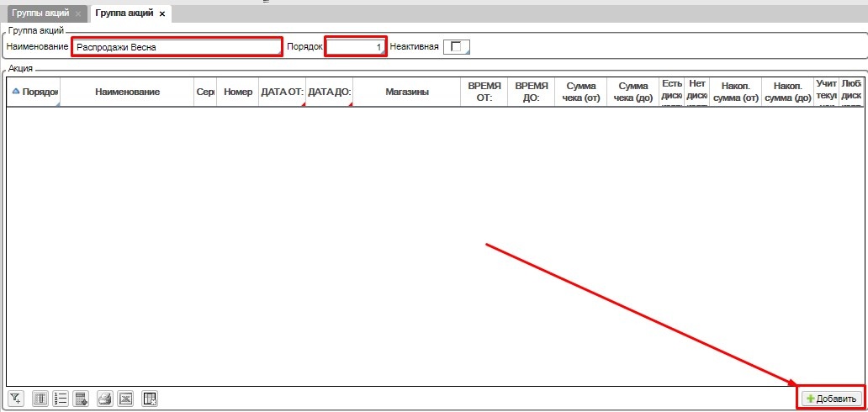This screenshot has width=868, height=412.
Task: Click the Магазины column header
Action: pos(407,92)
